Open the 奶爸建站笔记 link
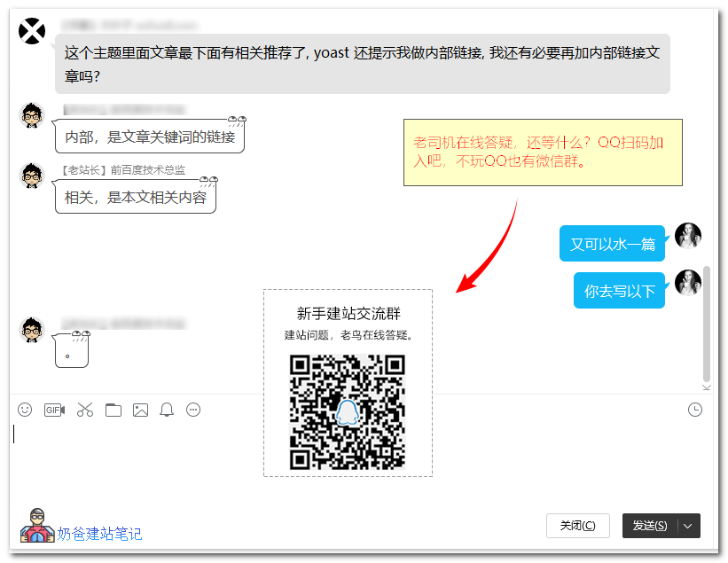The height and width of the screenshot is (563, 728). 99,534
